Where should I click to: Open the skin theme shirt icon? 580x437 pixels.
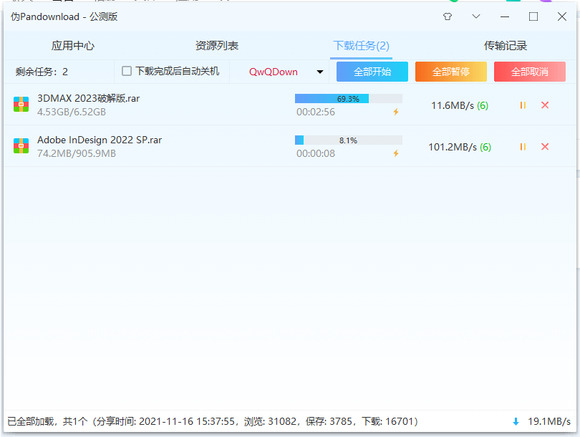point(447,17)
